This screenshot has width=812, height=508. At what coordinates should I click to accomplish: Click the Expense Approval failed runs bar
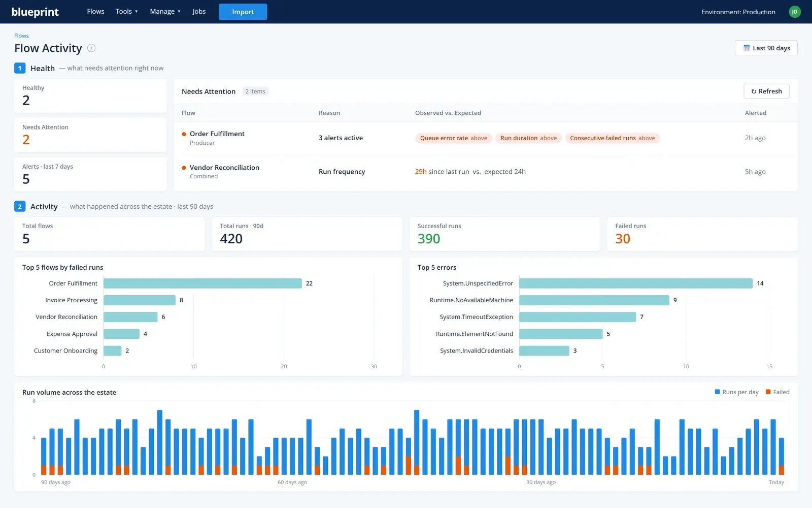[121, 334]
